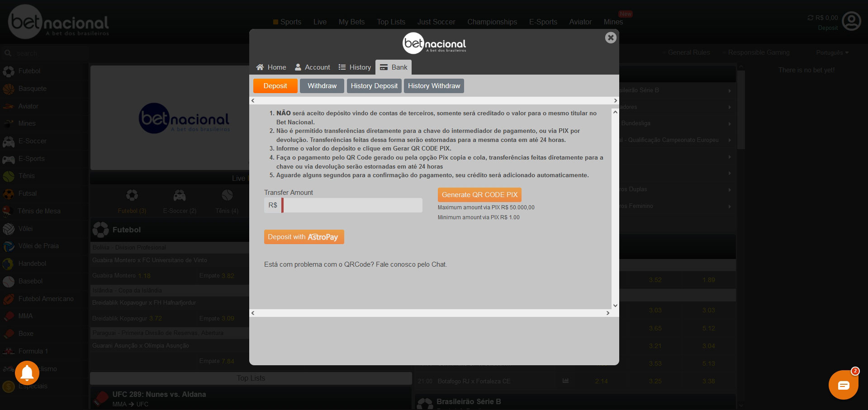The height and width of the screenshot is (410, 868).
Task: Open the Home tab in modal
Action: [271, 67]
